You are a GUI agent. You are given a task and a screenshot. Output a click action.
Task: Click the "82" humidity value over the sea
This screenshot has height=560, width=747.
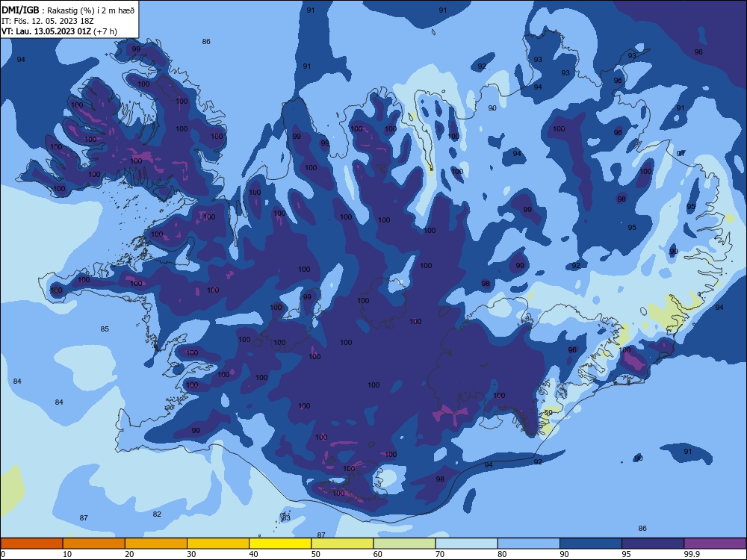[157, 514]
